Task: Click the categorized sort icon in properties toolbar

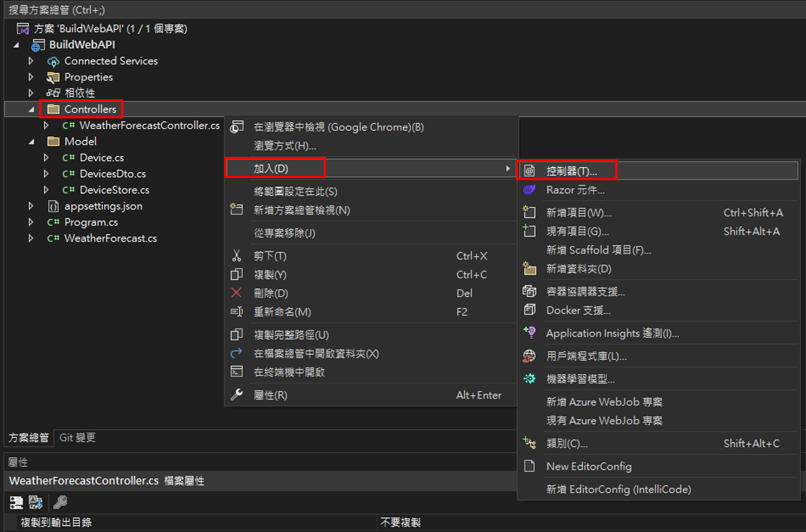Action: pyautogui.click(x=16, y=502)
